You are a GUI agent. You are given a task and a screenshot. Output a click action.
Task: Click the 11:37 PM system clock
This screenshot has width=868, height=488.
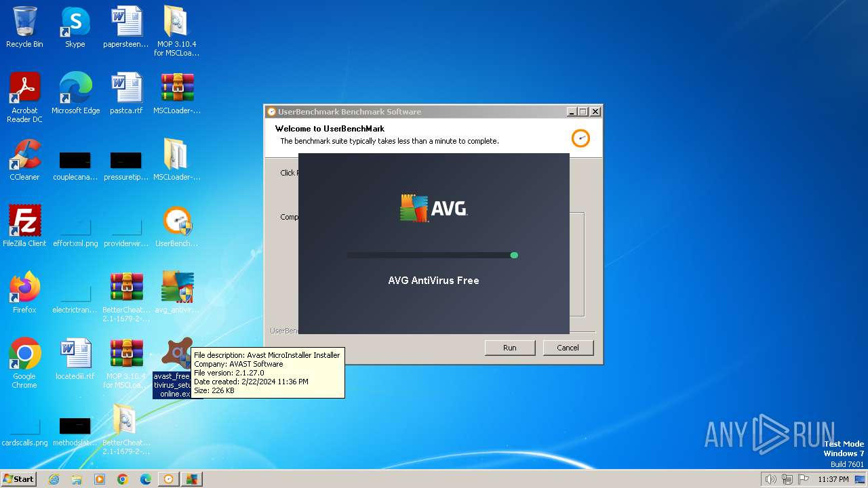(x=833, y=479)
